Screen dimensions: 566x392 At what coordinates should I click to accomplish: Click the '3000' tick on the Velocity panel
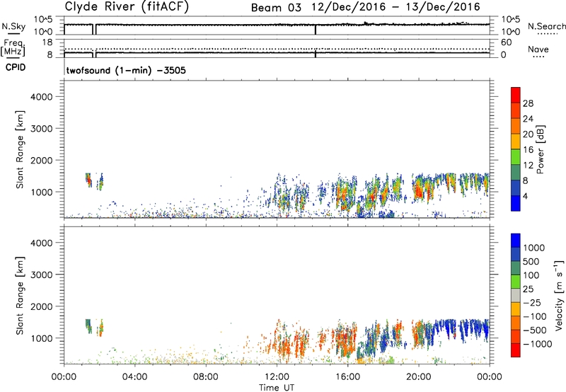tap(41, 275)
